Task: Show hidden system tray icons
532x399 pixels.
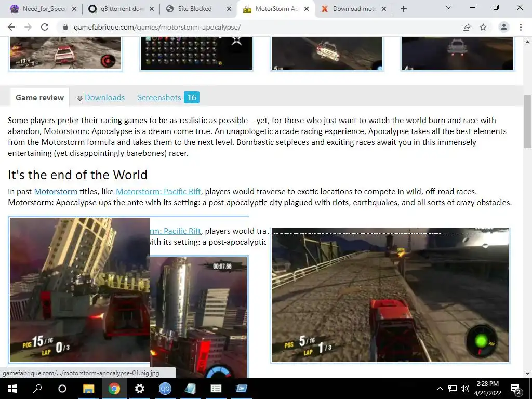Action: pyautogui.click(x=440, y=389)
